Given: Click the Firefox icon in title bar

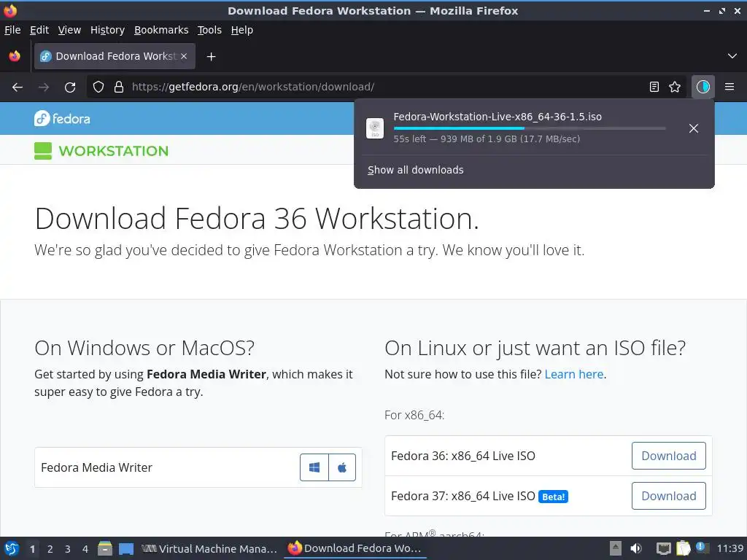Looking at the screenshot, I should click(10, 10).
